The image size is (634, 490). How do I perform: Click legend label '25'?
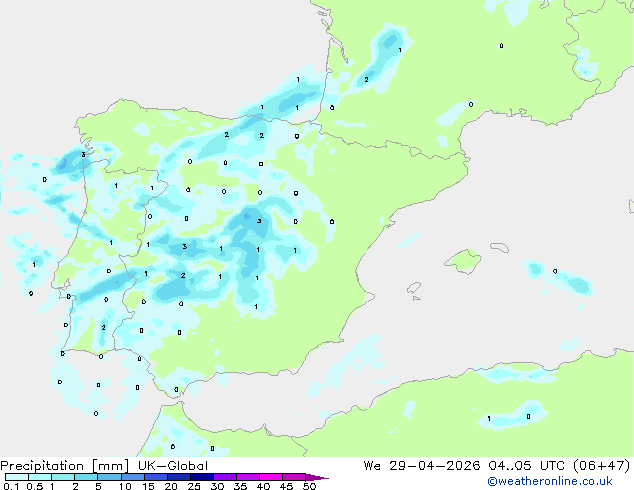[194, 486]
